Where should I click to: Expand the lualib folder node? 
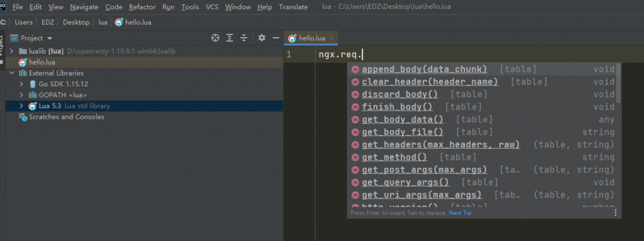(11, 52)
